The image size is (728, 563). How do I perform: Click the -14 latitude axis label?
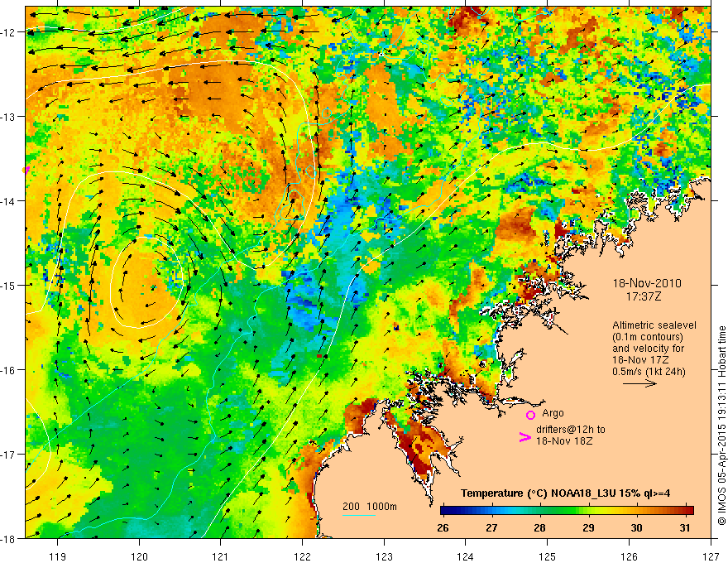click(x=9, y=201)
